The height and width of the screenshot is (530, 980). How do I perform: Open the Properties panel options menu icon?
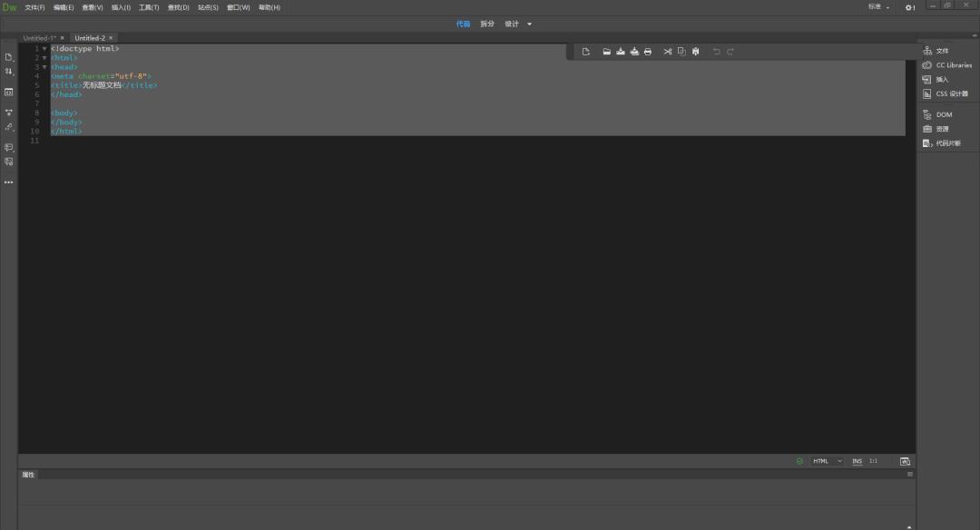(910, 475)
